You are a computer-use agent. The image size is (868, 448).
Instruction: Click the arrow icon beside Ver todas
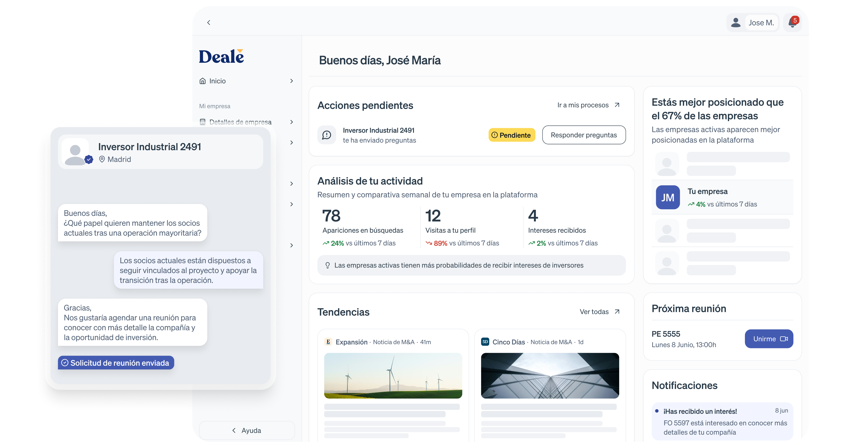click(x=617, y=312)
